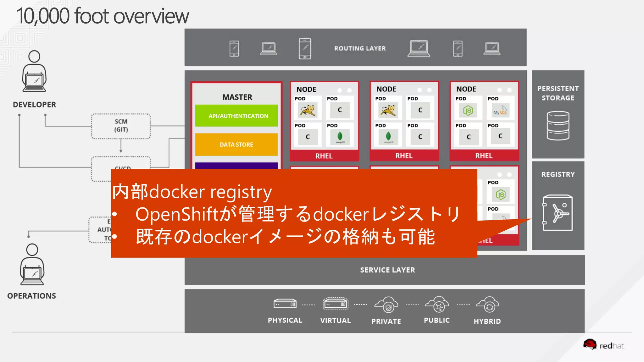Click the Routing Layer label
This screenshot has height=362, width=644.
point(360,48)
